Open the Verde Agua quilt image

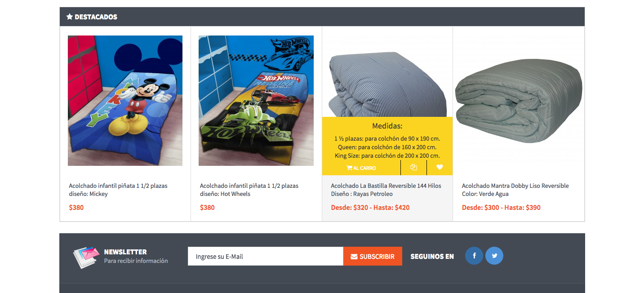click(519, 101)
